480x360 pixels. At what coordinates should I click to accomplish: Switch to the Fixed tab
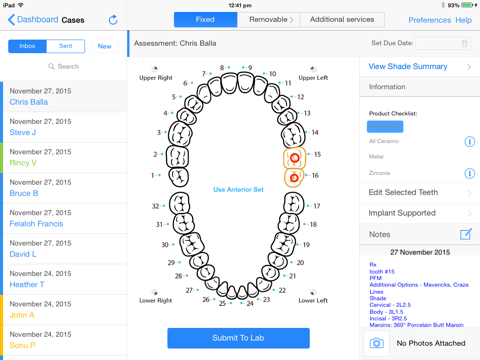[205, 20]
